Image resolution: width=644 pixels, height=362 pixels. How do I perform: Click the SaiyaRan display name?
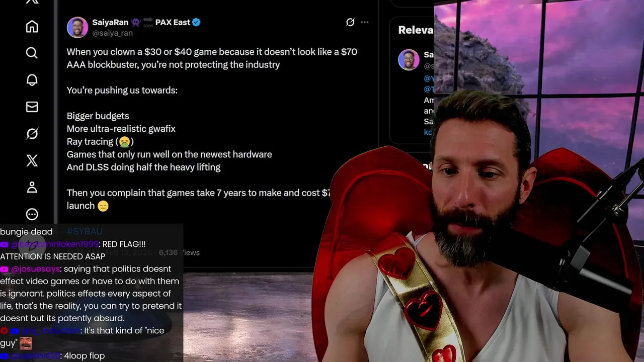[110, 22]
